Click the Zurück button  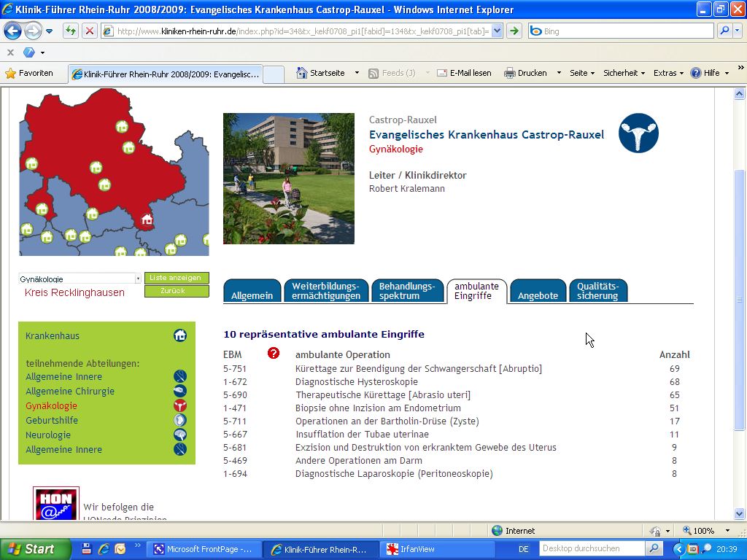pos(177,291)
